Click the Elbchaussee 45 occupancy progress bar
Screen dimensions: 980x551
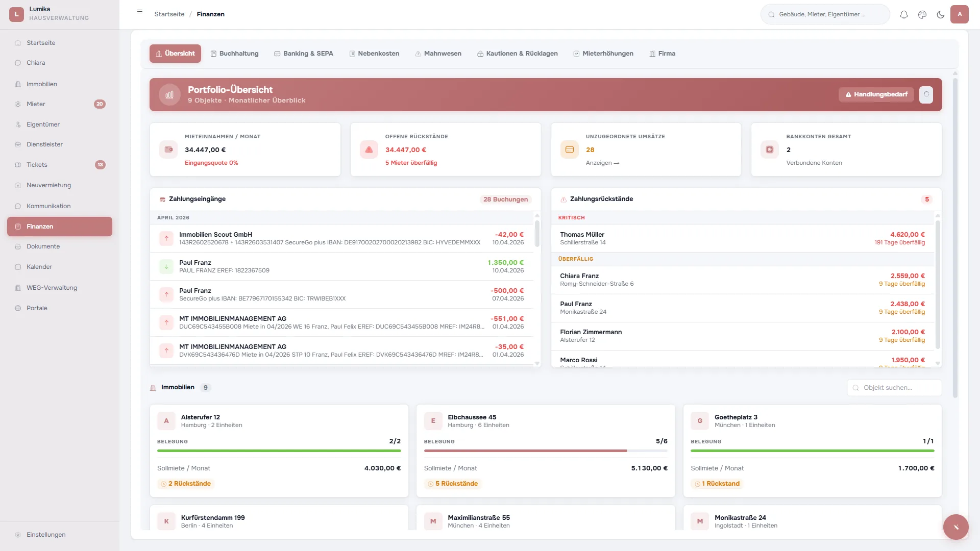[545, 451]
